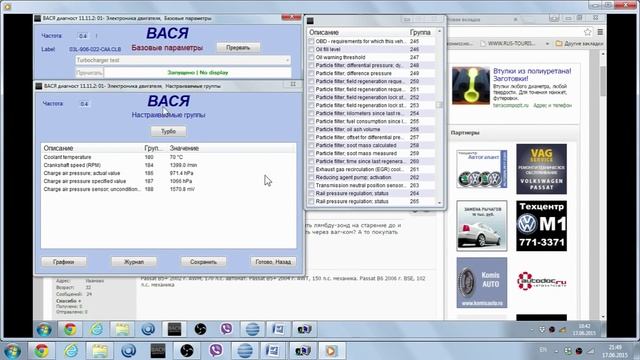Screen dimensions: 640x360
Task: Click the Готово, Назад button
Action: pos(273,262)
